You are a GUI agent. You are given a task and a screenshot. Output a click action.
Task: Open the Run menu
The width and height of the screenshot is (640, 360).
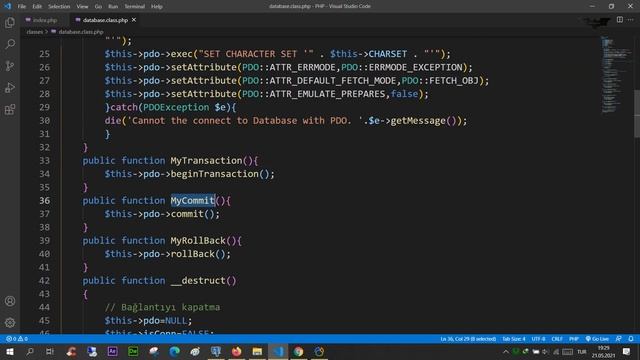[x=113, y=7]
